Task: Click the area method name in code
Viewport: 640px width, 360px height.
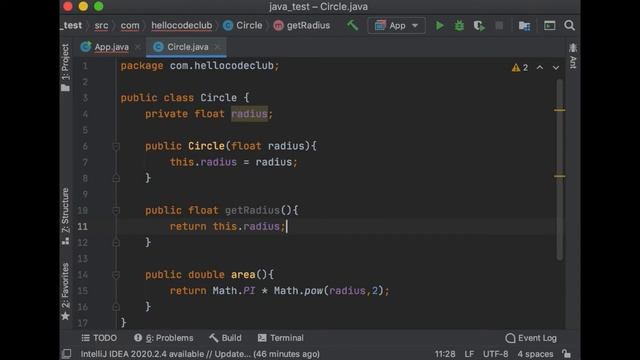Action: 243,275
